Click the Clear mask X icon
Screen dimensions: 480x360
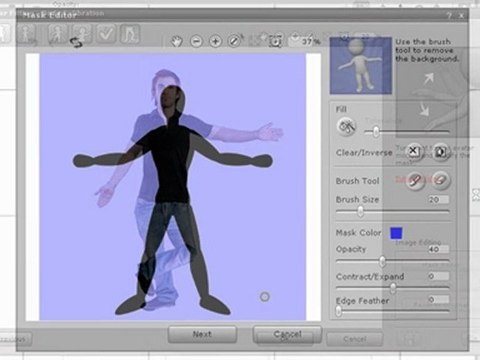point(414,151)
